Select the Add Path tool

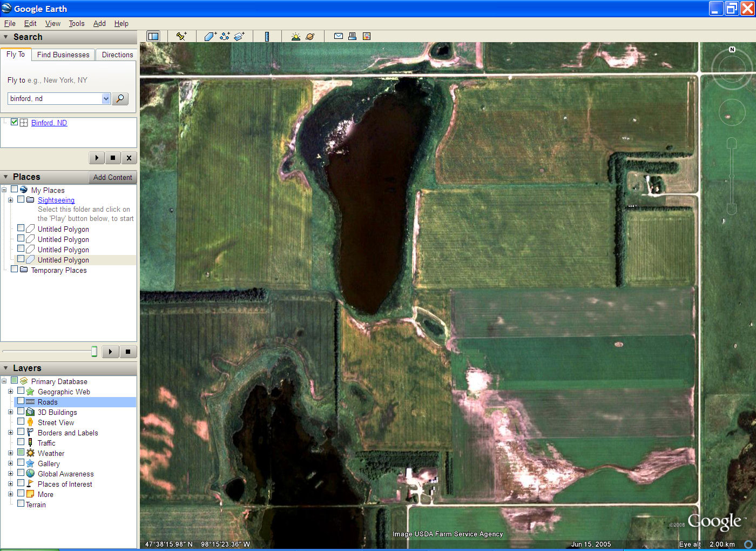point(225,36)
